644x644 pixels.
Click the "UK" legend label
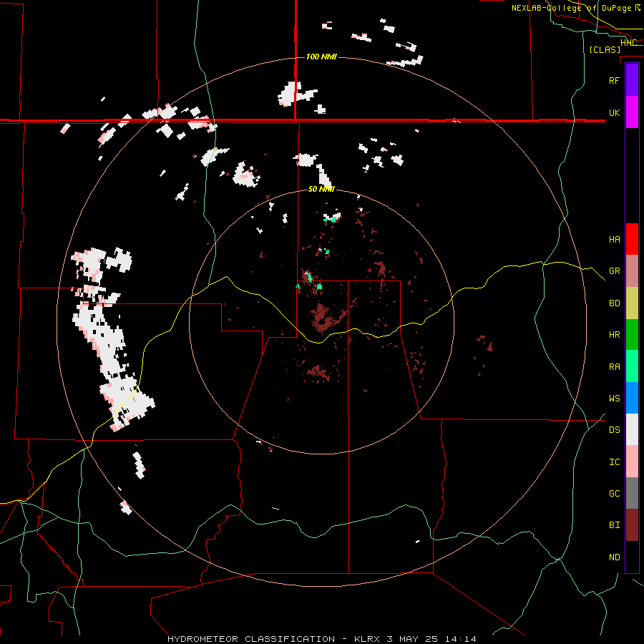tap(614, 113)
